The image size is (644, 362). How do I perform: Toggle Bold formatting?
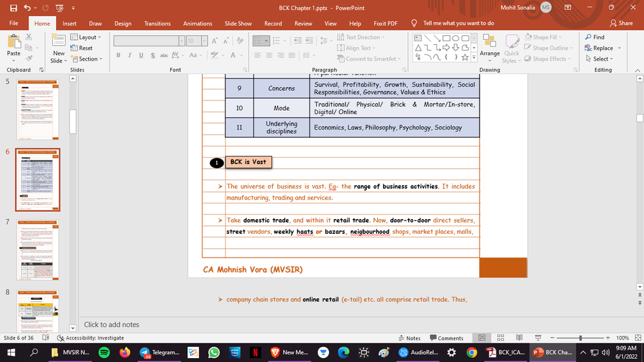(118, 55)
